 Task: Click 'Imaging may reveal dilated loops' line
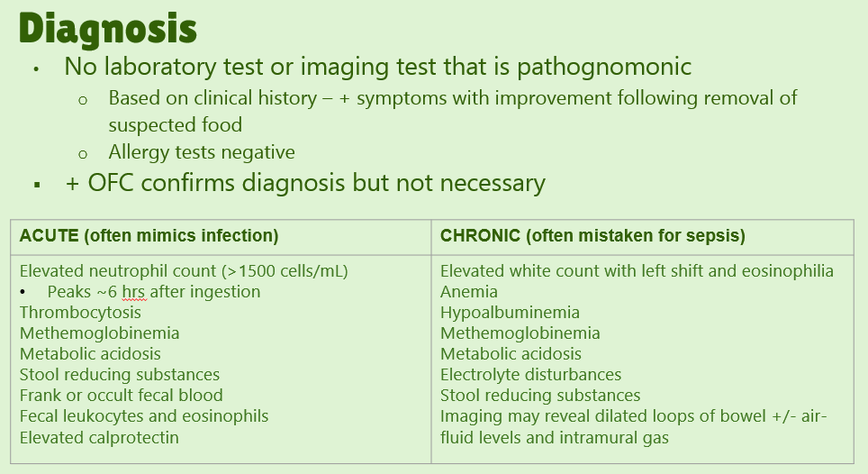633,416
